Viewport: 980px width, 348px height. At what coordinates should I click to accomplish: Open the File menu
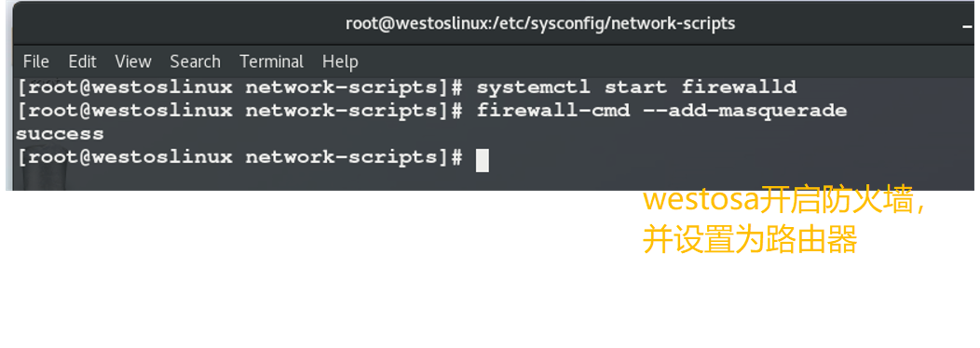click(x=35, y=61)
